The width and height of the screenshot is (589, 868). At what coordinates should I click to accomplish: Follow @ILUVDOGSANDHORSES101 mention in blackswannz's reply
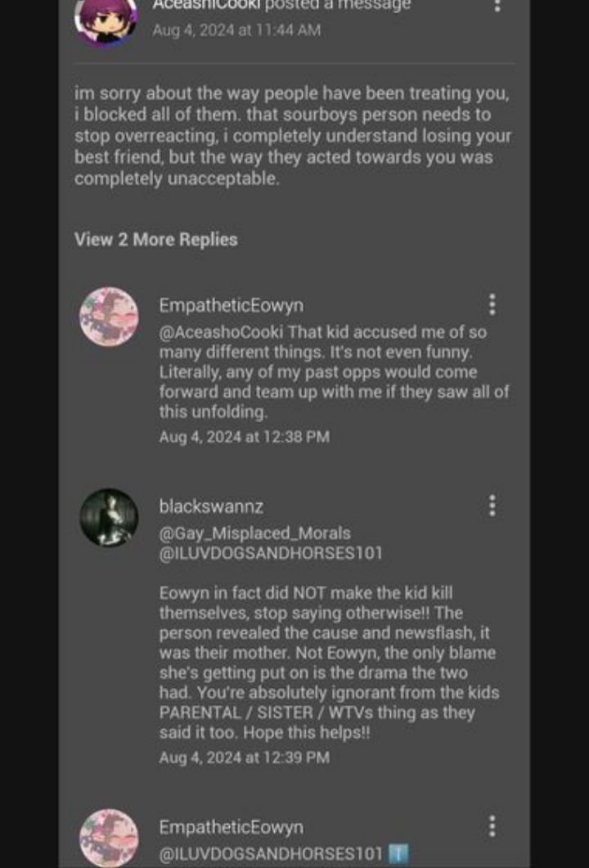(271, 554)
